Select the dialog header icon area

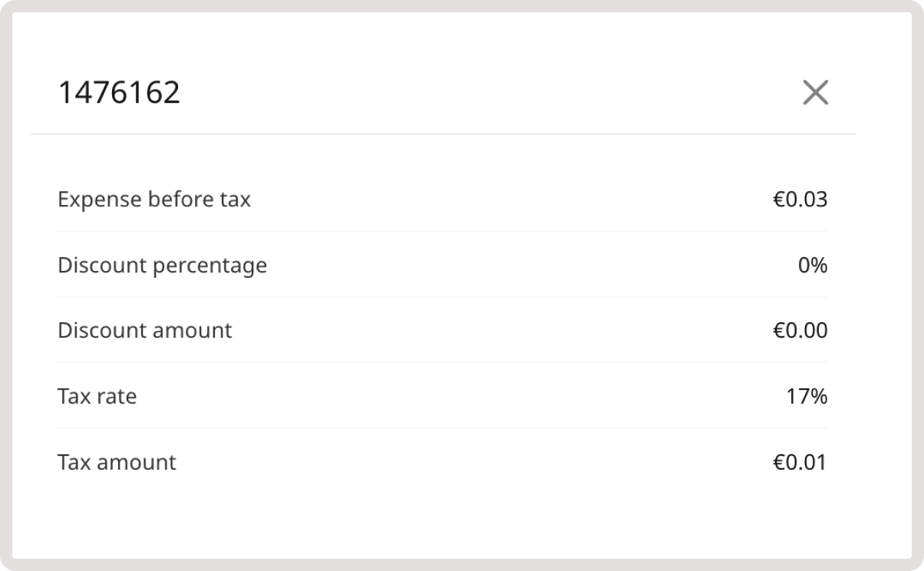(x=816, y=94)
